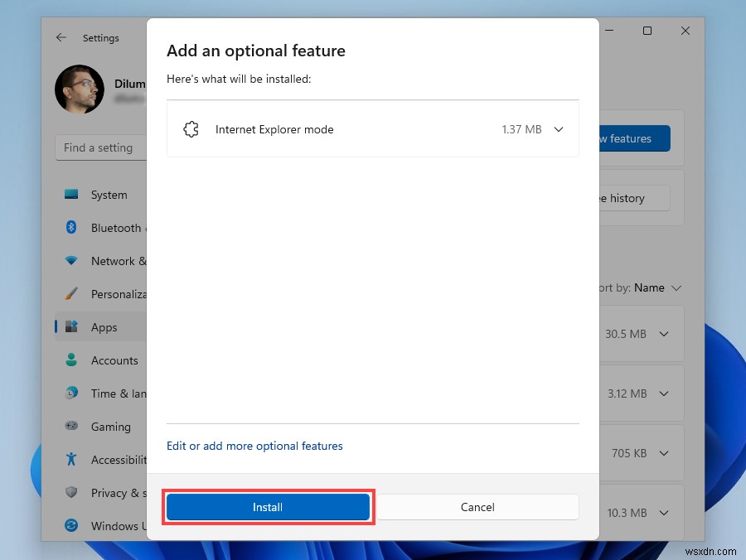The height and width of the screenshot is (560, 746).
Task: Open Network settings using its icon
Action: pos(71,261)
